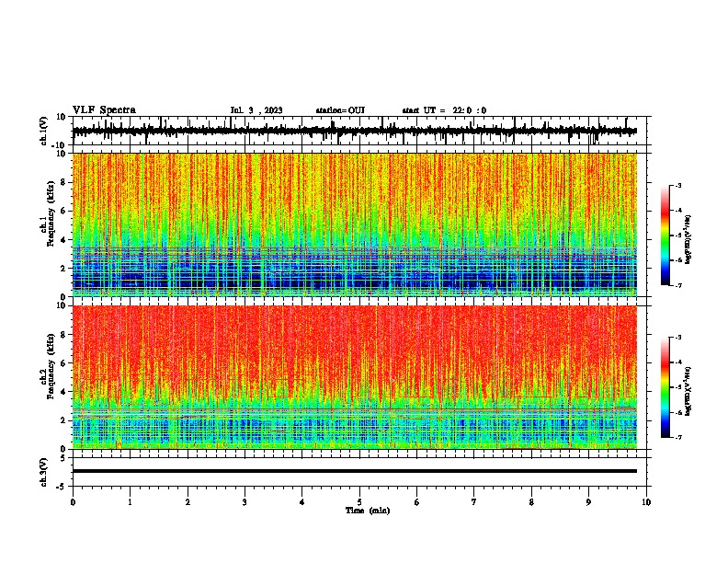Click the ch.1 spectrogram panel
728x563 pixels.
click(x=355, y=224)
